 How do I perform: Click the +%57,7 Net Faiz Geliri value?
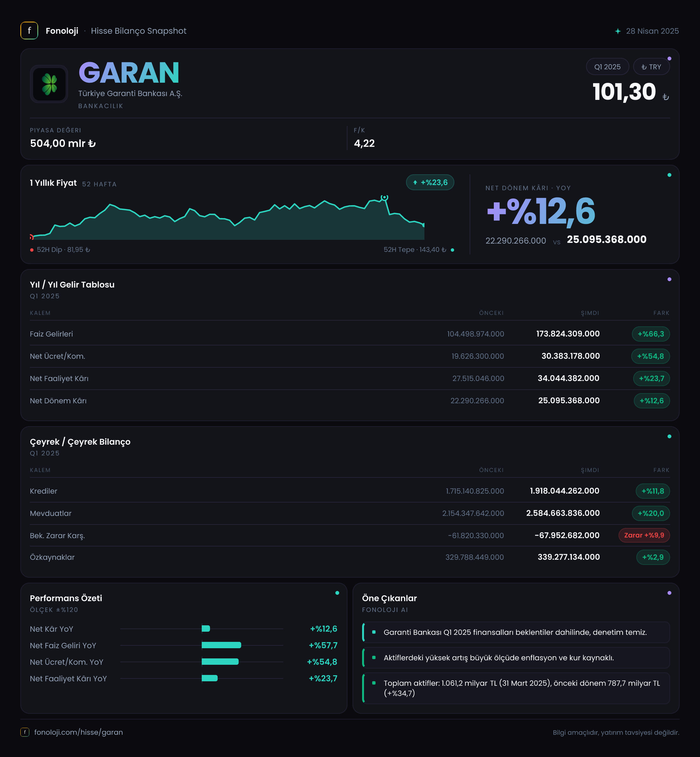(x=323, y=645)
